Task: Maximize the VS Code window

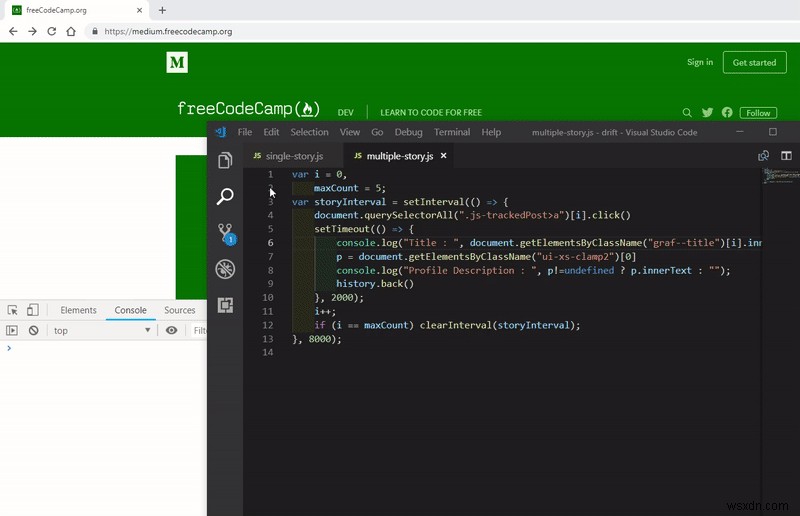Action: [773, 132]
